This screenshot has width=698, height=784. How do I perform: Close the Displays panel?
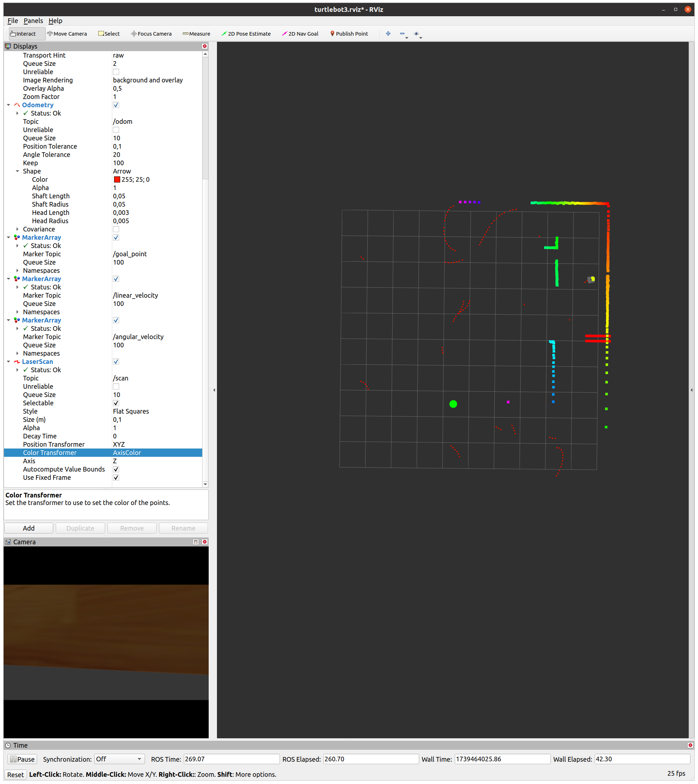[205, 46]
